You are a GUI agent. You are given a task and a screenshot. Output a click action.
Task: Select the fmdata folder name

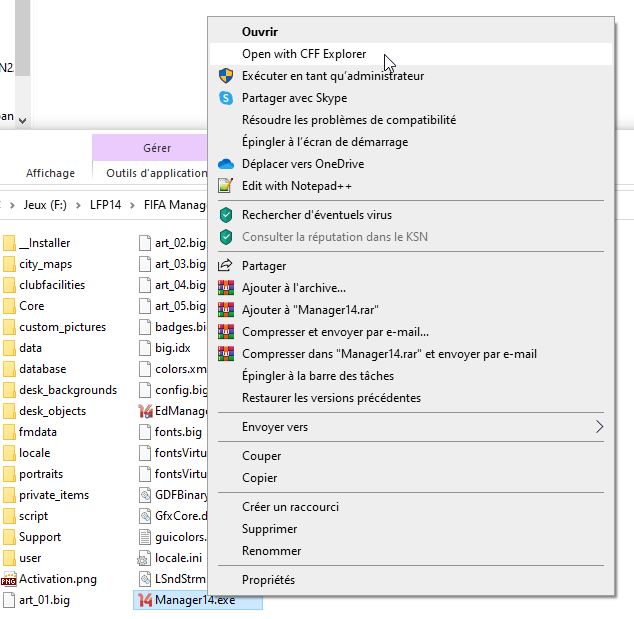pos(38,432)
